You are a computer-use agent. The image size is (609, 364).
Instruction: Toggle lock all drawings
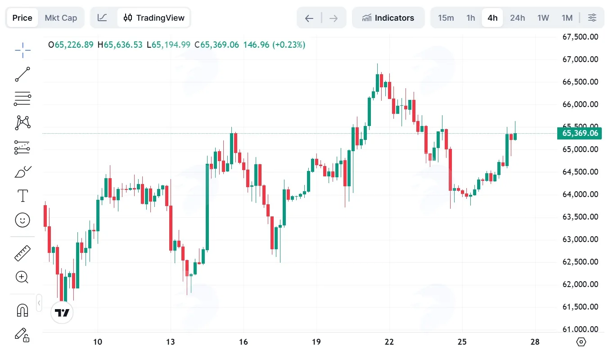click(23, 334)
